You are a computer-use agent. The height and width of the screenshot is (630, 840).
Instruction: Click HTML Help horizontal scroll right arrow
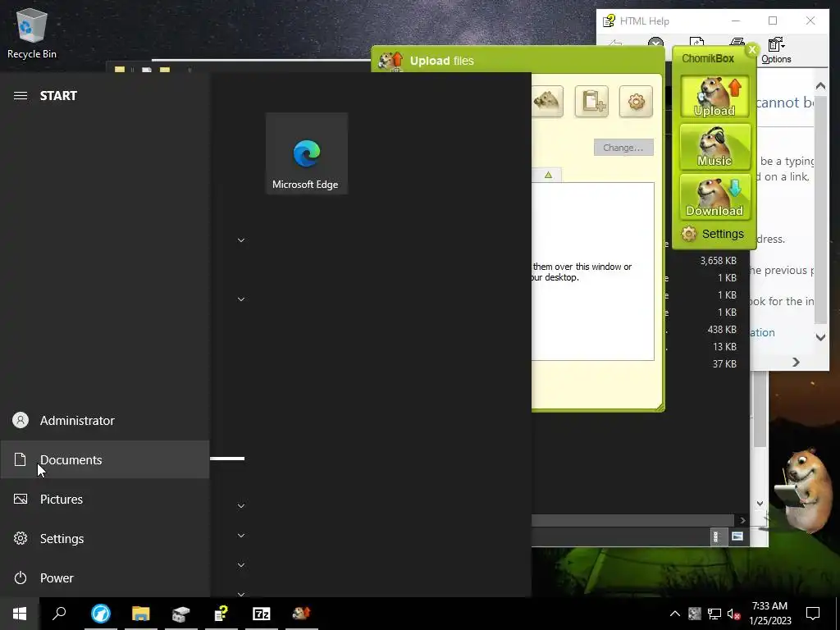point(796,362)
